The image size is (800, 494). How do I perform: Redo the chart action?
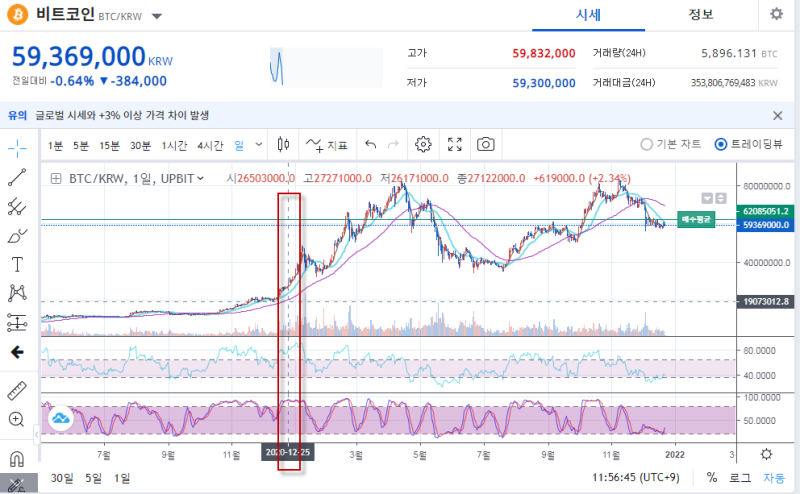click(393, 145)
